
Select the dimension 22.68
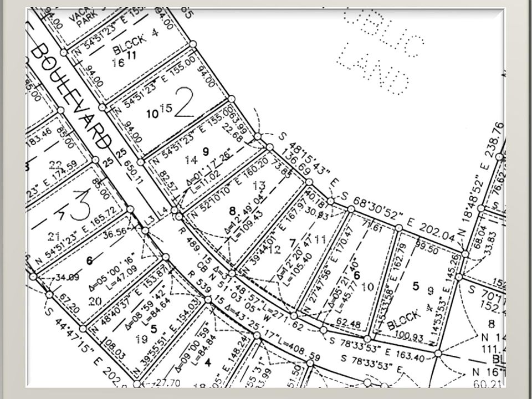pyautogui.click(x=232, y=133)
